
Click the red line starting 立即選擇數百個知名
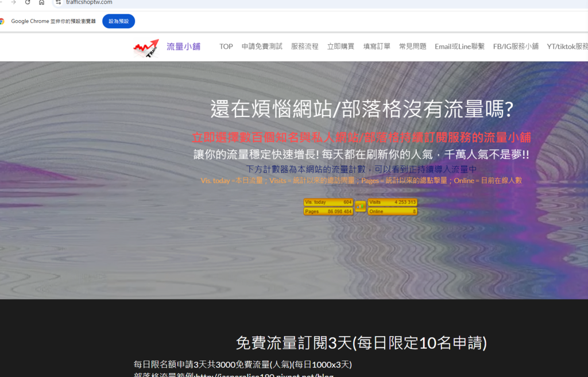(x=362, y=138)
